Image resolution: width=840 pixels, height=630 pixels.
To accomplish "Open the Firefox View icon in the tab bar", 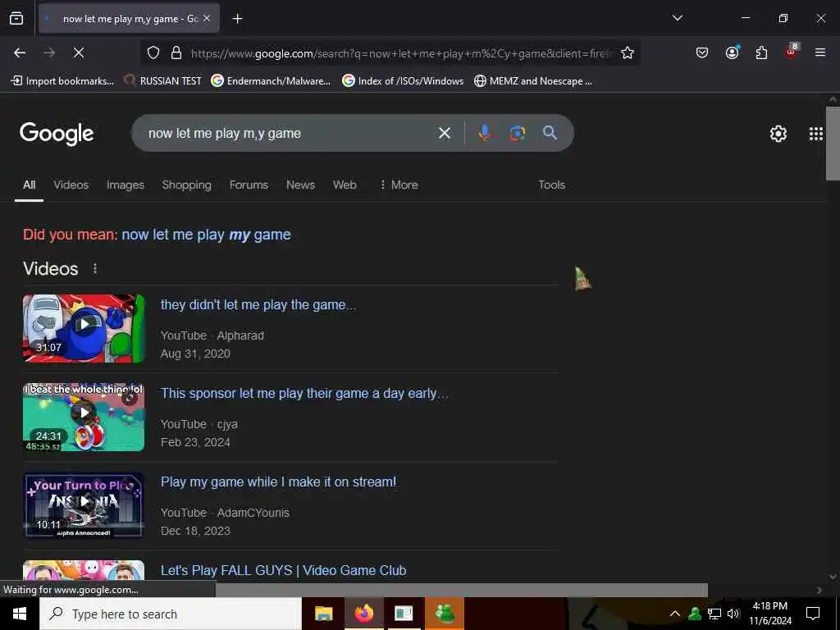I will [16, 18].
